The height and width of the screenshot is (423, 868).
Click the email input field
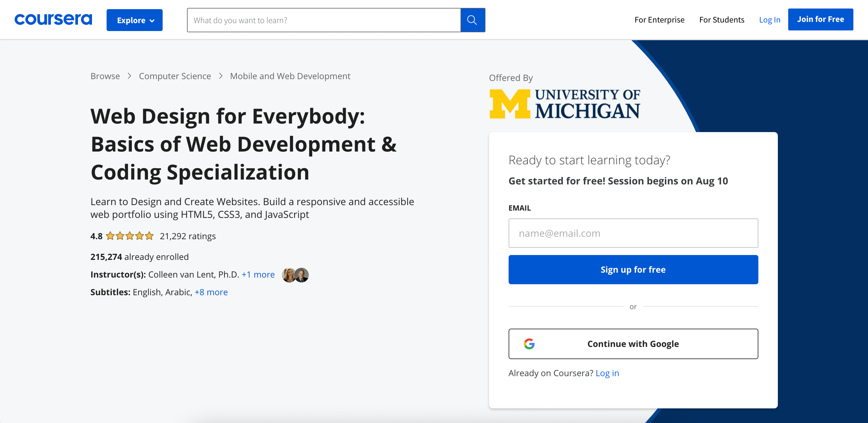[633, 233]
